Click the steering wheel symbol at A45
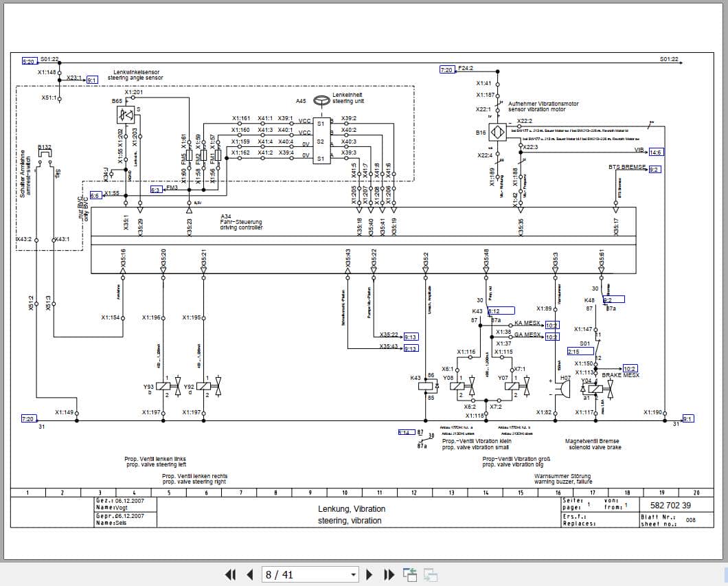The width and height of the screenshot is (728, 586). click(321, 100)
